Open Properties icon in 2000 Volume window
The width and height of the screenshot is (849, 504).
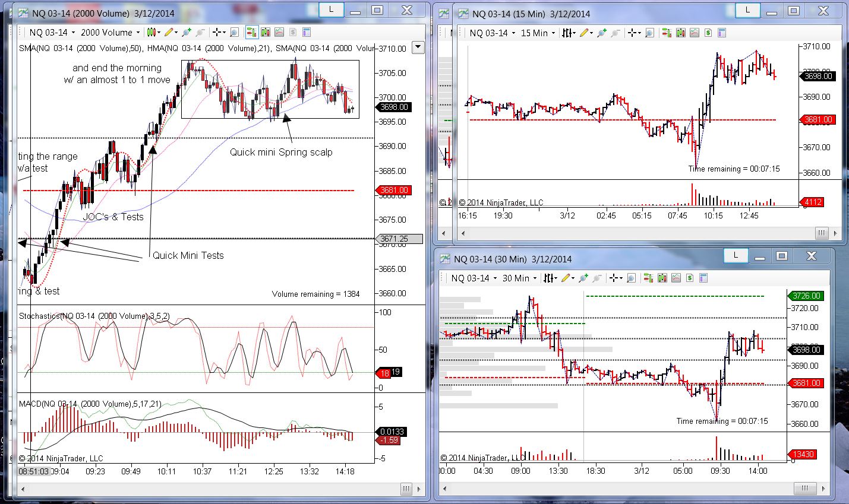click(x=306, y=33)
